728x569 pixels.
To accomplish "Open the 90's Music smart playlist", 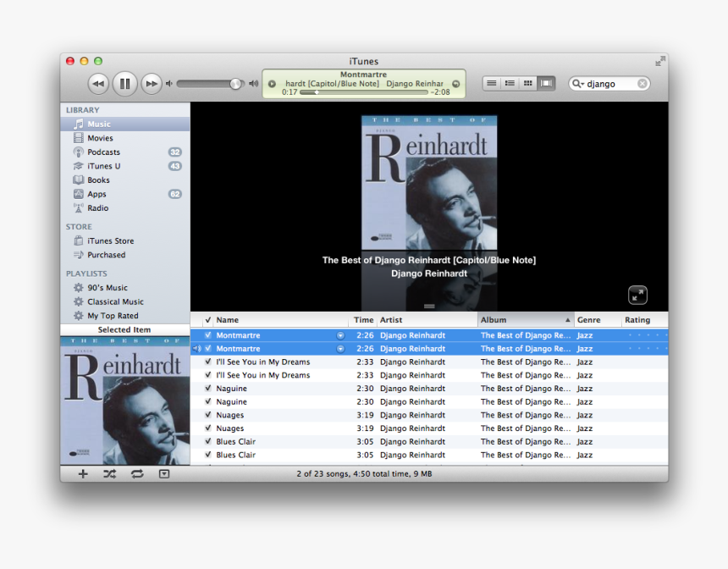I will point(125,288).
